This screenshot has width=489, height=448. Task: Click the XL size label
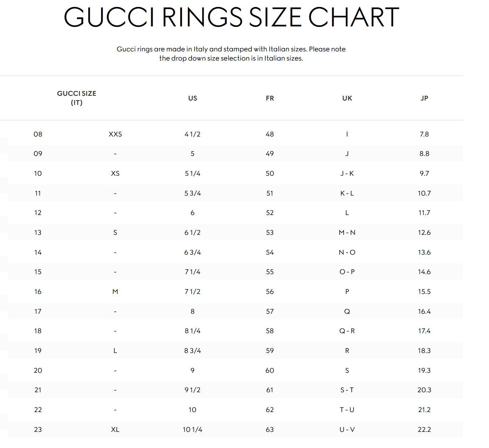(x=115, y=430)
